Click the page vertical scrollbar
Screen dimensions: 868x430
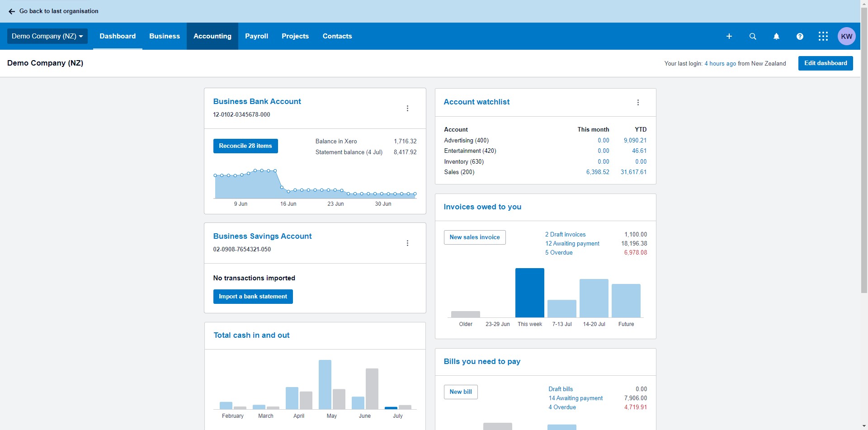point(864,149)
